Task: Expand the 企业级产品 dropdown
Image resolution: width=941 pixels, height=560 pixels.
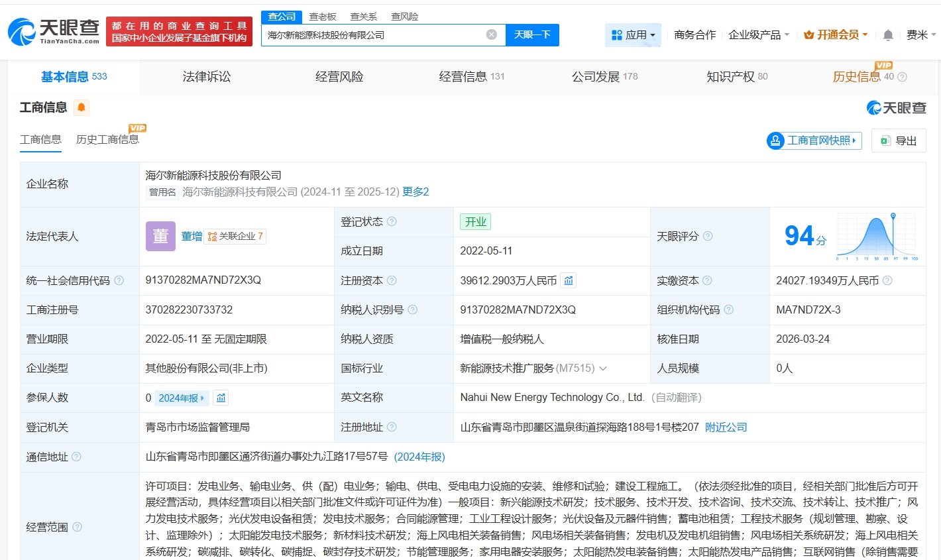Action: click(x=759, y=35)
